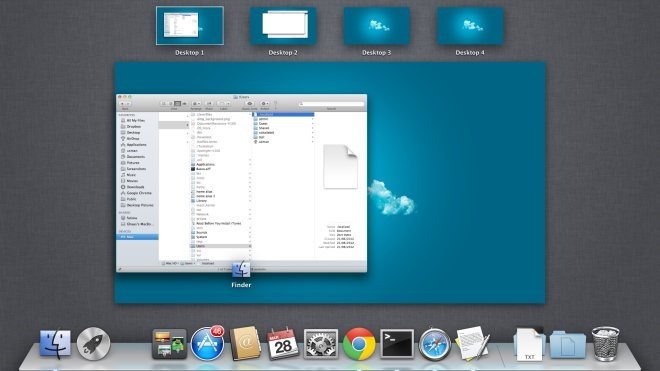Select Users folder in Finder column
Image resolution: width=660 pixels, height=371 pixels.
[x=221, y=246]
